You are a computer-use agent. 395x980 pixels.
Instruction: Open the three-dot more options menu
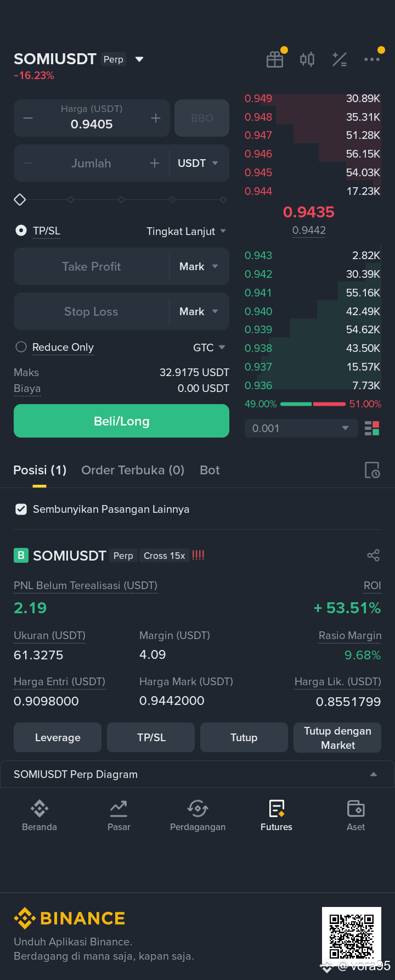[x=372, y=59]
